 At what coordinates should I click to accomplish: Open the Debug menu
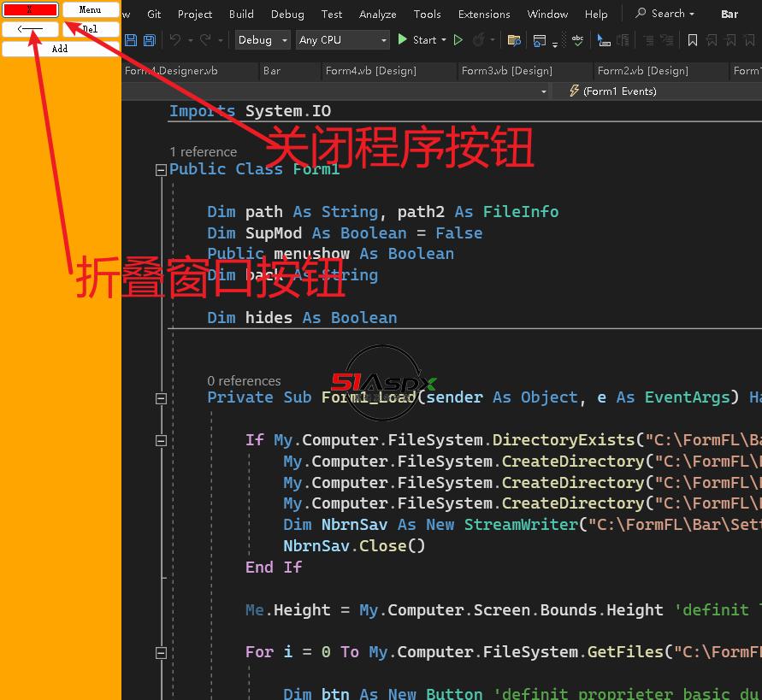287,14
